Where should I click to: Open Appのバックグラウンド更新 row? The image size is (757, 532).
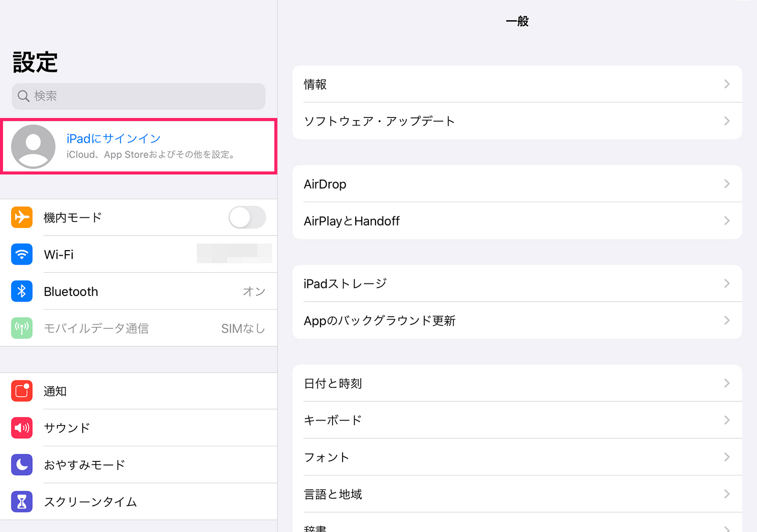517,321
